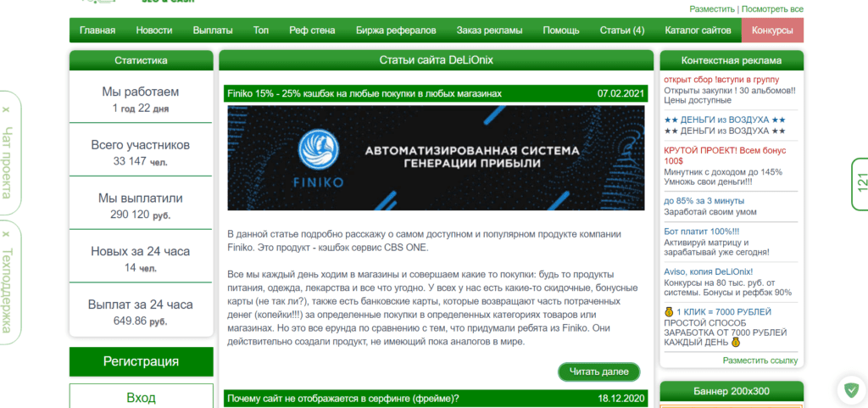Open ad КРУТОЙ ПРОЕКТ! Всем бонус 100$

[x=725, y=155]
